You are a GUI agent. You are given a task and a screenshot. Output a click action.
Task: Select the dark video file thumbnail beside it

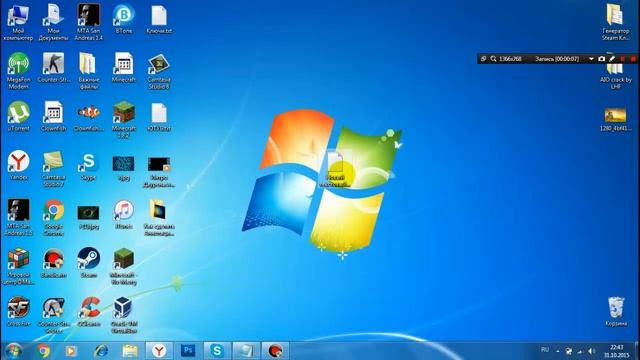tap(159, 171)
